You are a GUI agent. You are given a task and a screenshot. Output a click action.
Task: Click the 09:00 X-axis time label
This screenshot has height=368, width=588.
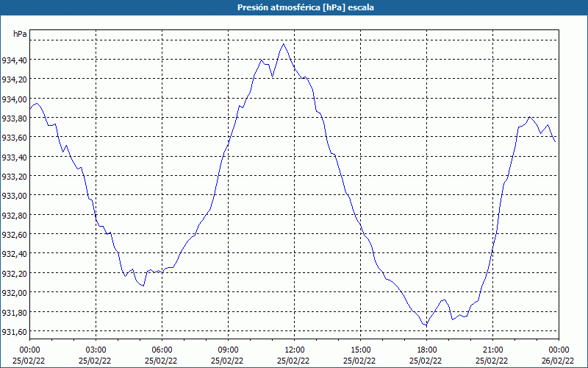click(x=228, y=350)
